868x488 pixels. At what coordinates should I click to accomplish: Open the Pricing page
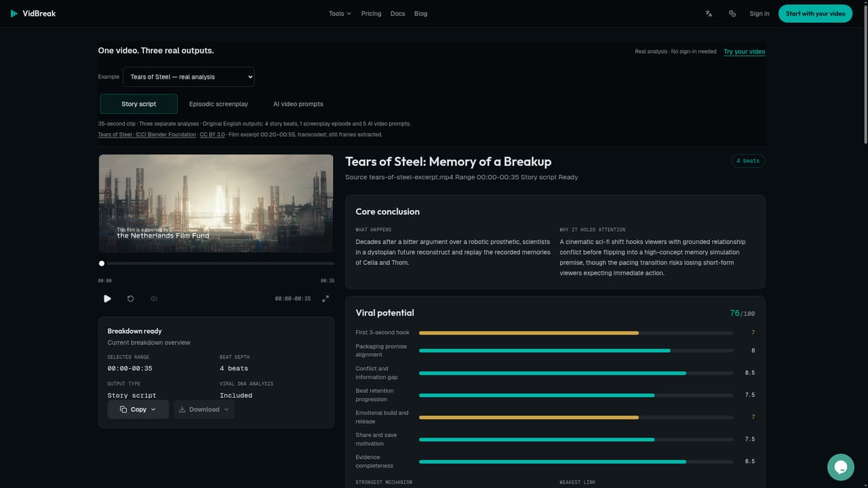[x=371, y=14]
